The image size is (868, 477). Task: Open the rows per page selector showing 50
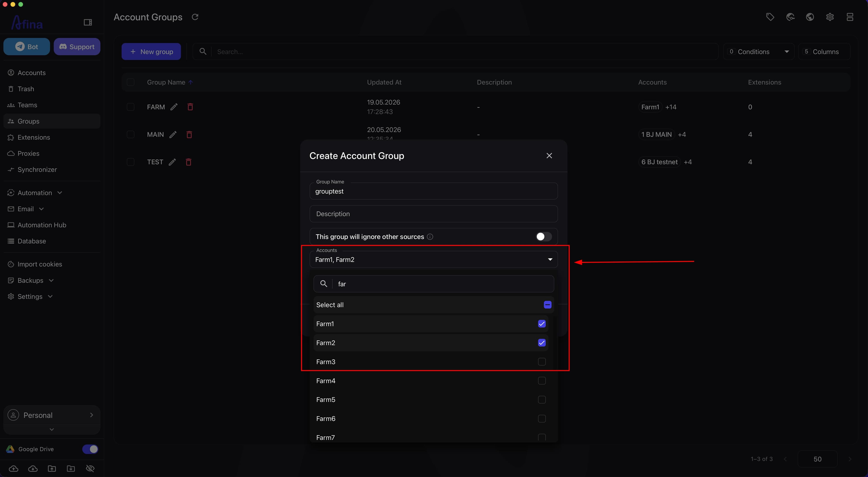pyautogui.click(x=817, y=459)
